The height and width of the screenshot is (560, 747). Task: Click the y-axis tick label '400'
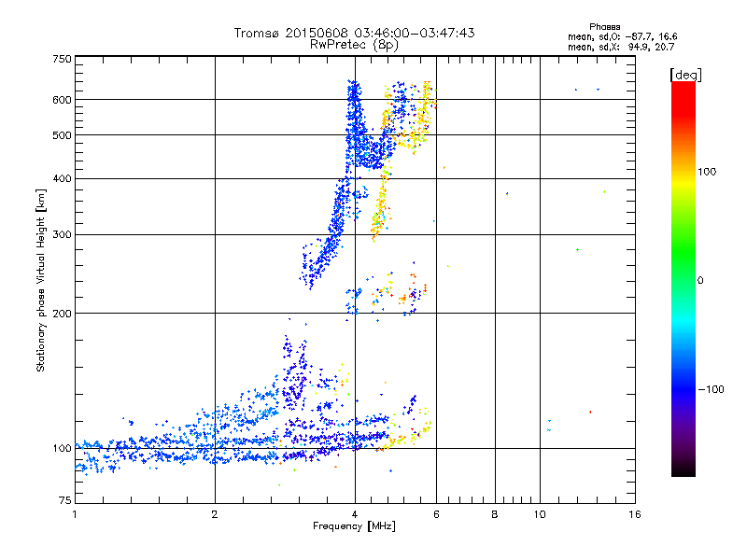click(62, 179)
